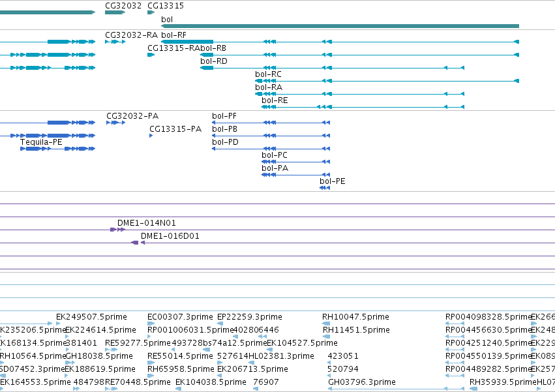Select the bol gene label

pyautogui.click(x=167, y=20)
